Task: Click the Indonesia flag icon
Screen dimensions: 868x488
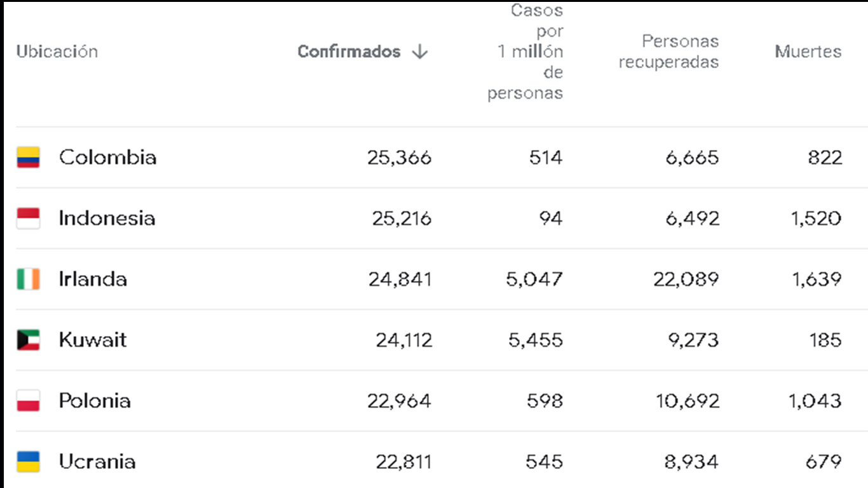Action: pyautogui.click(x=28, y=218)
